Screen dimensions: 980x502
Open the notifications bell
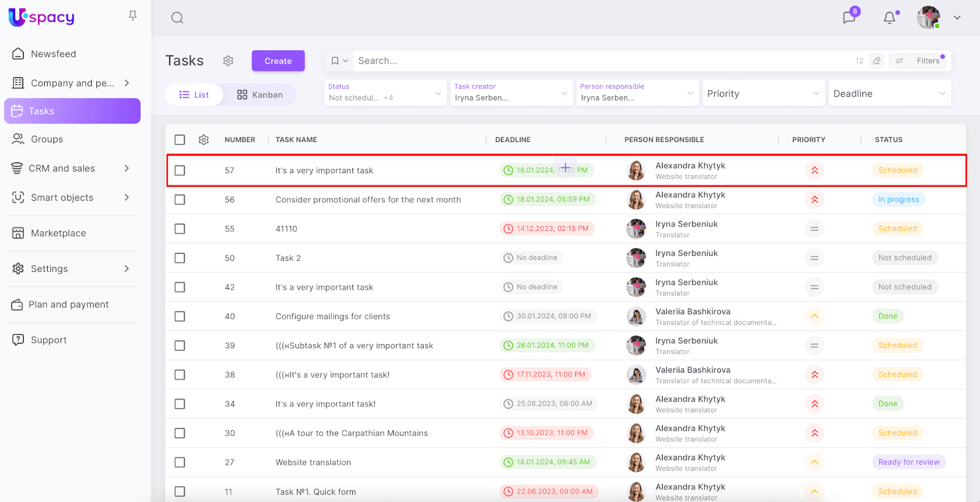[889, 18]
